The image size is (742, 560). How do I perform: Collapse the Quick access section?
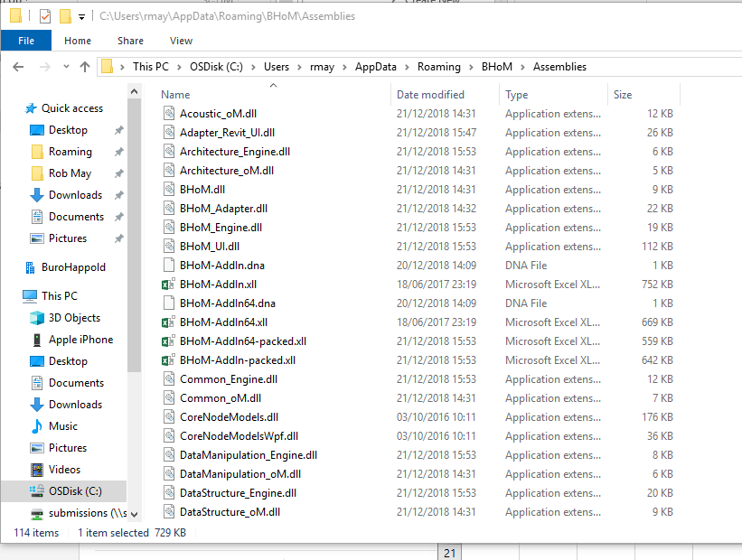coord(16,107)
